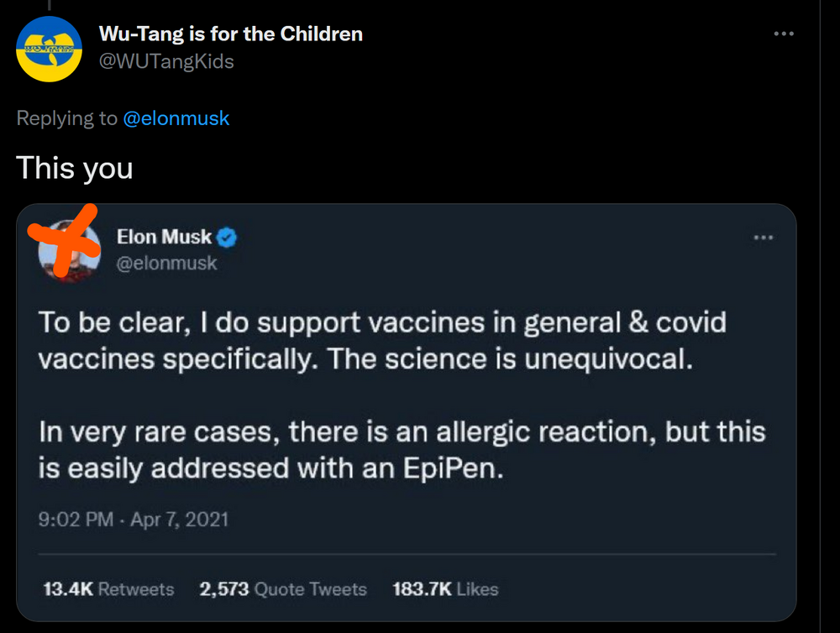View the 183.7K Likes list

point(445,589)
